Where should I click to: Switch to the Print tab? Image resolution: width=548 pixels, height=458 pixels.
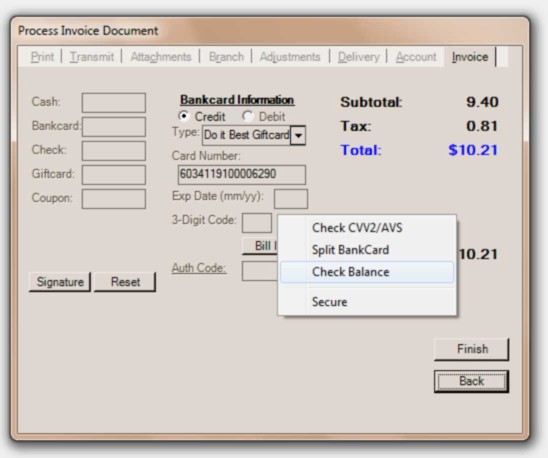tap(42, 57)
